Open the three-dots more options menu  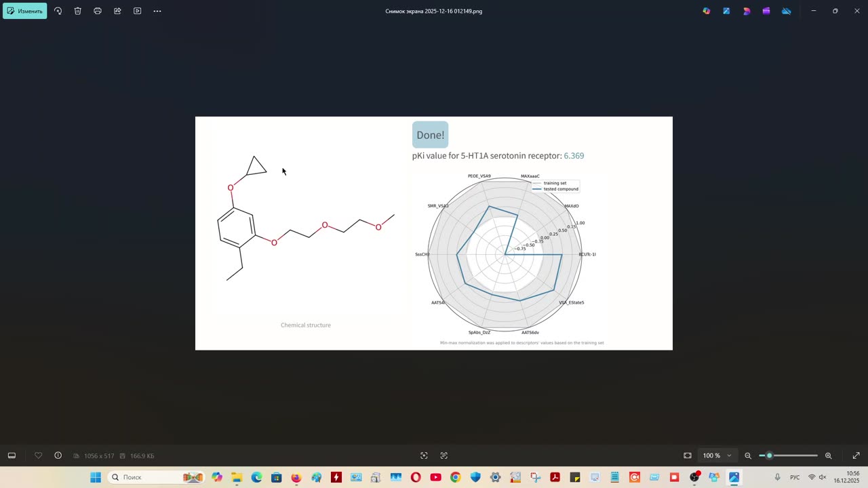(157, 11)
